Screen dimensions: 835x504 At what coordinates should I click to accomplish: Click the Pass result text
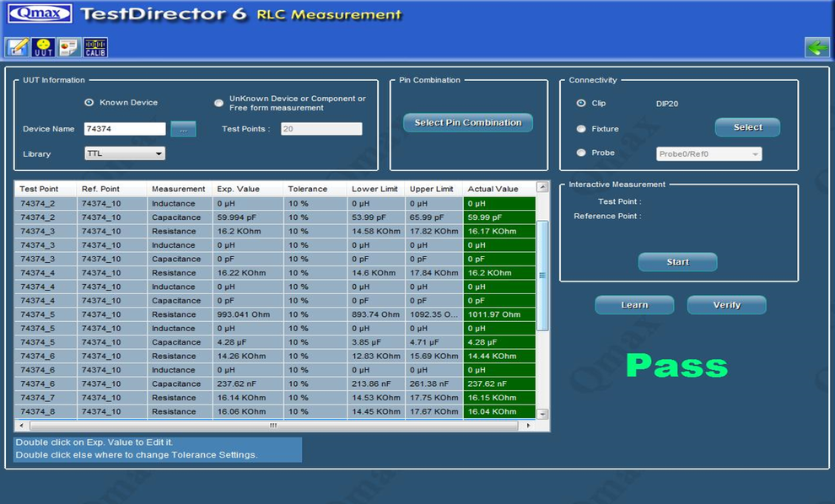(x=676, y=366)
